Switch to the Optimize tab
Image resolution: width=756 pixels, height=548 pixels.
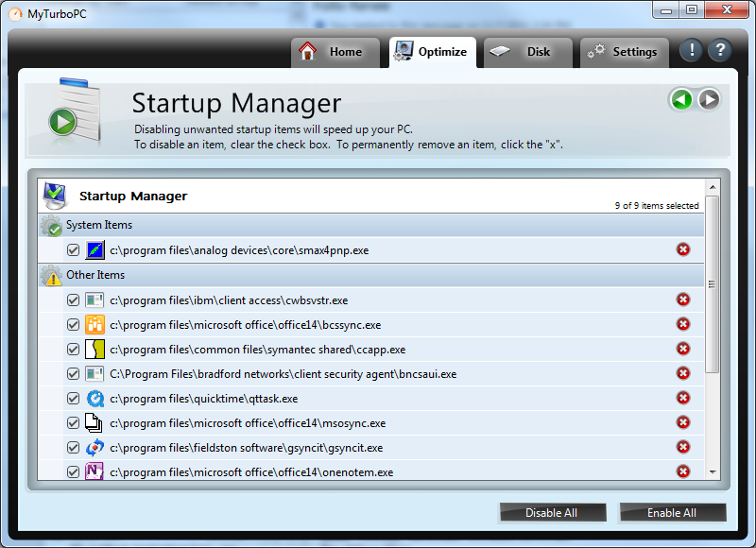(433, 52)
